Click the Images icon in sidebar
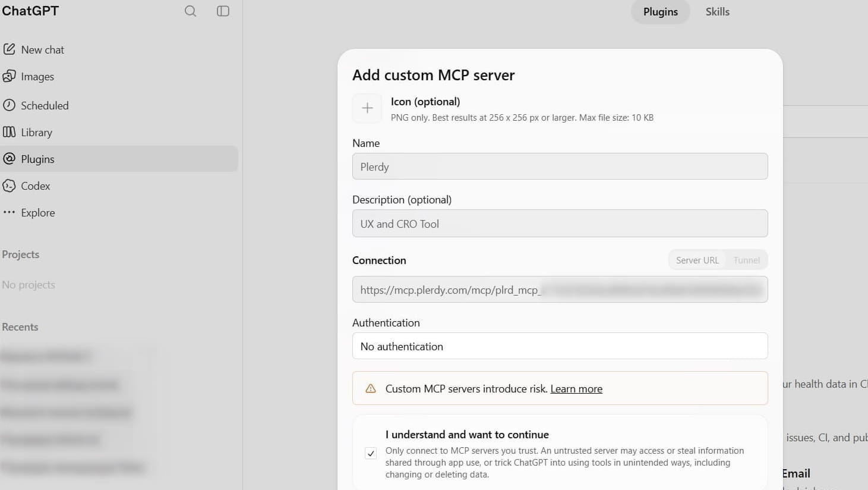The height and width of the screenshot is (490, 868). pyautogui.click(x=9, y=76)
